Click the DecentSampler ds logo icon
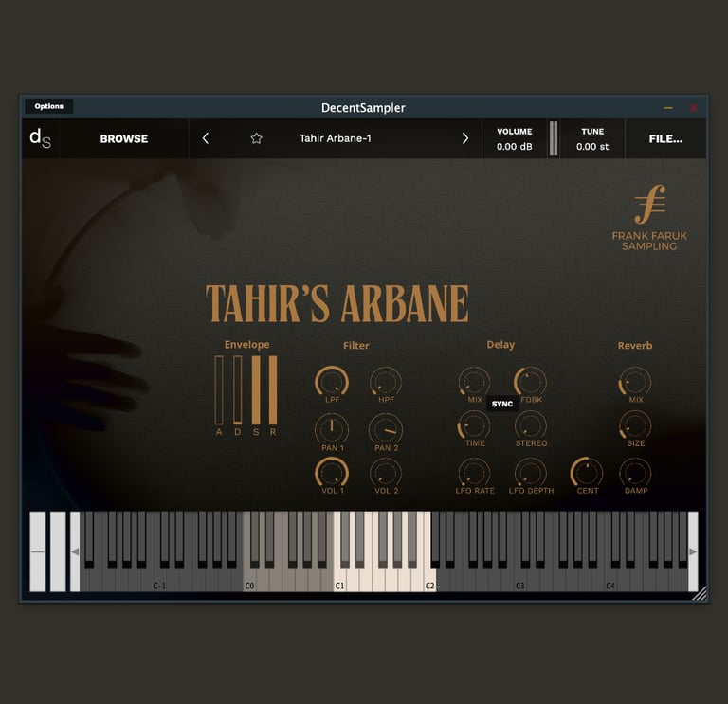The height and width of the screenshot is (704, 728). 41,138
